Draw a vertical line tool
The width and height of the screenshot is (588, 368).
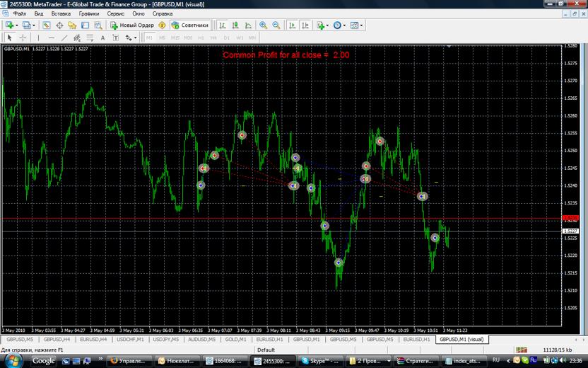click(x=38, y=38)
